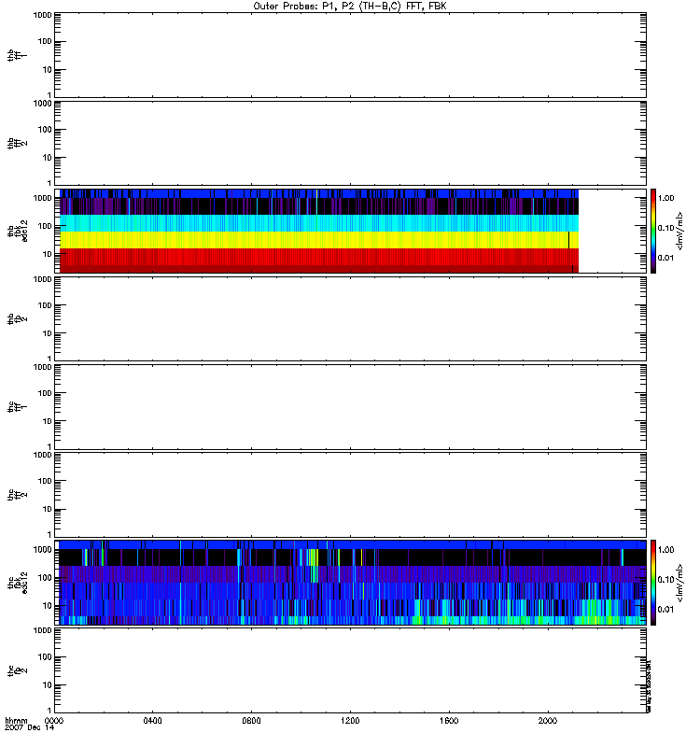Click the '1.00' label on the thb colorbar

[666, 198]
